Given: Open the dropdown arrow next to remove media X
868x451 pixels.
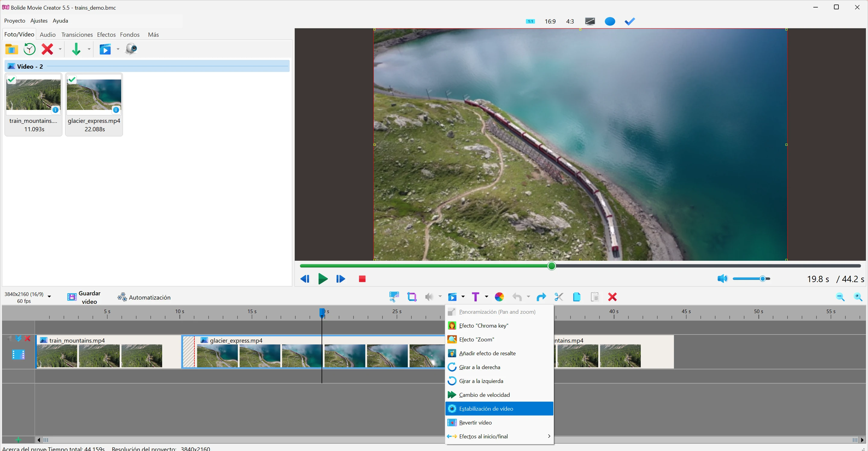Looking at the screenshot, I should [60, 49].
